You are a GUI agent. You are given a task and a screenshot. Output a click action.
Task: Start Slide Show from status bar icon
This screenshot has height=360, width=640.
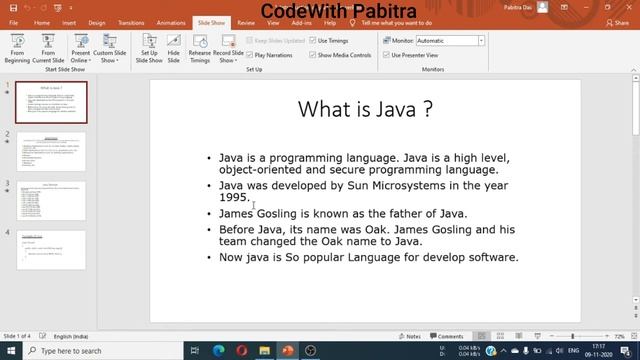pyautogui.click(x=537, y=336)
